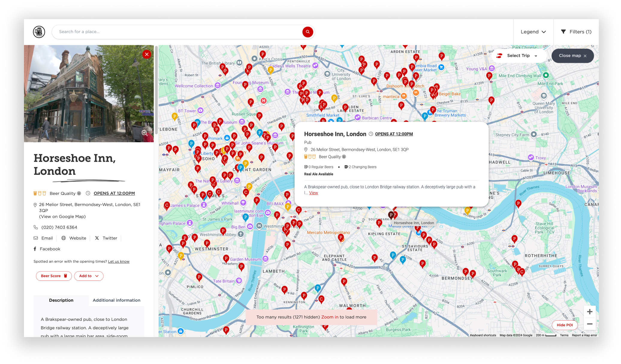The height and width of the screenshot is (364, 621).
Task: Click the red search magnifier button
Action: (x=308, y=32)
